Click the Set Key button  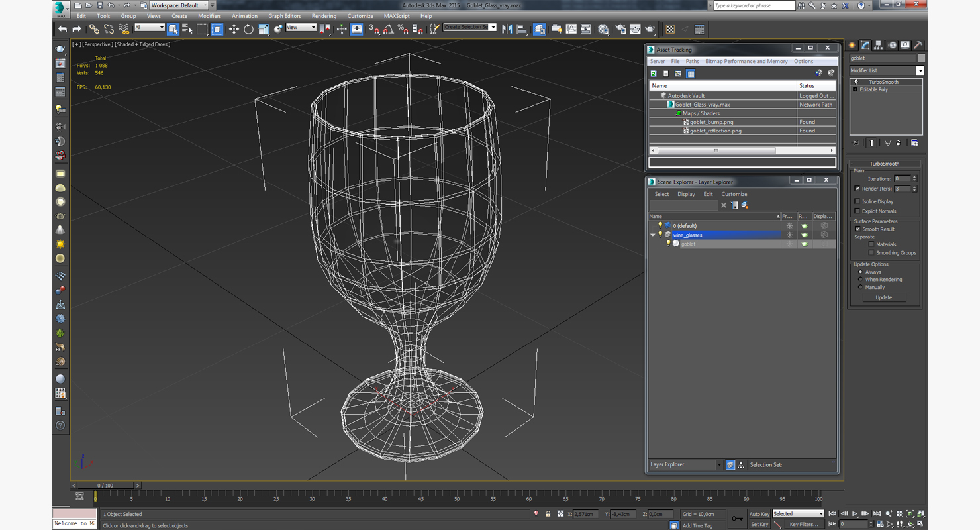click(759, 525)
